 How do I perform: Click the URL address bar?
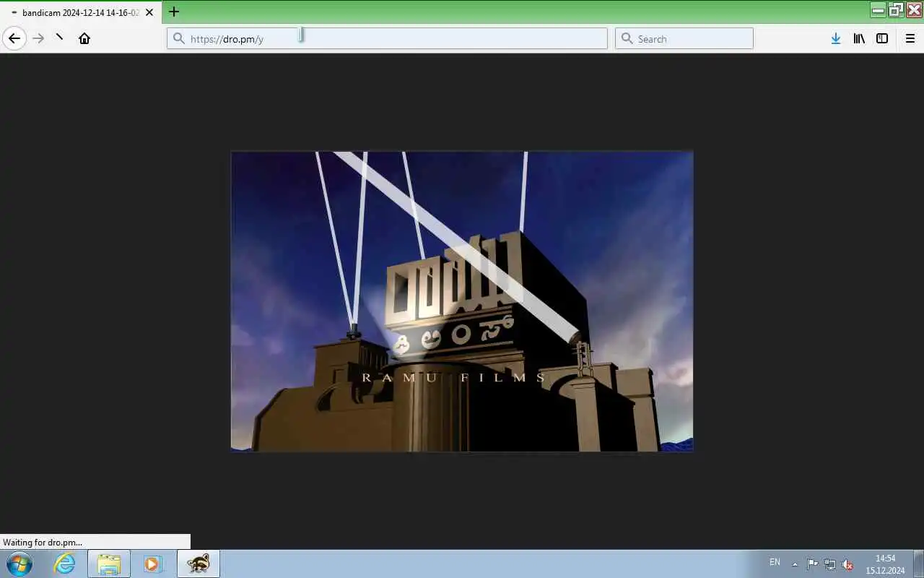click(x=387, y=38)
